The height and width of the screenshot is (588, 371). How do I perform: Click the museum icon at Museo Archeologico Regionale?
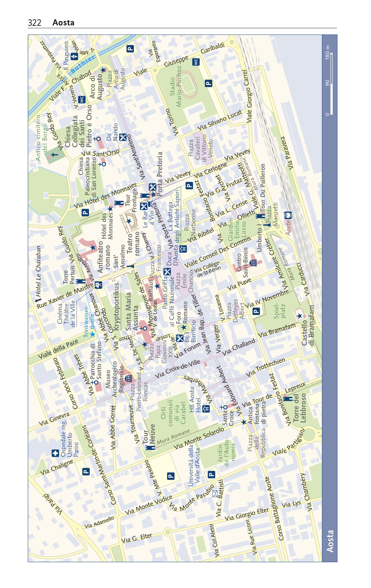129,378
